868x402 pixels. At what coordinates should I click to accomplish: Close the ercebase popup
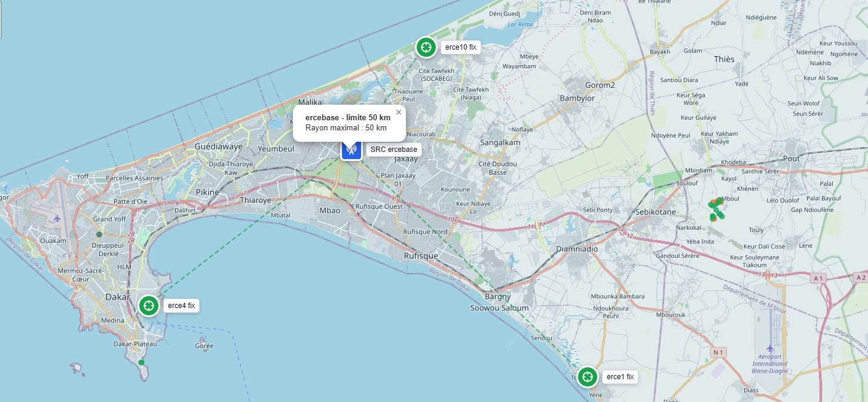(x=399, y=112)
